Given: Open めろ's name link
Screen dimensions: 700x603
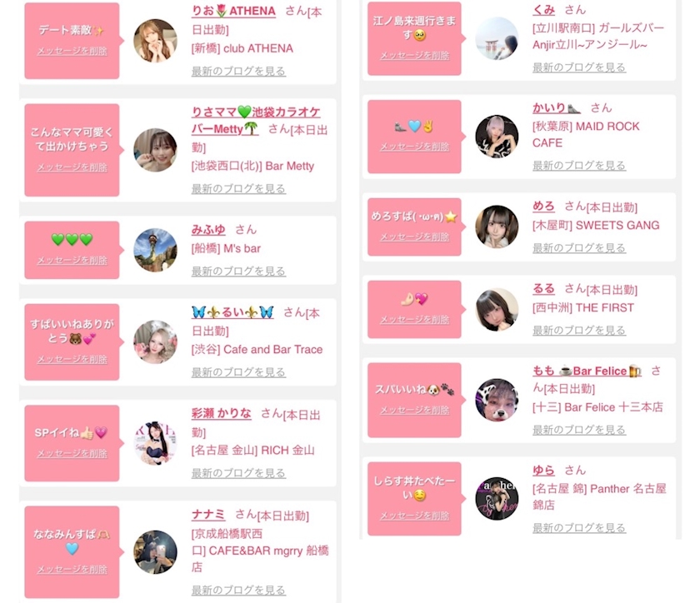Looking at the screenshot, I should click(x=543, y=207).
